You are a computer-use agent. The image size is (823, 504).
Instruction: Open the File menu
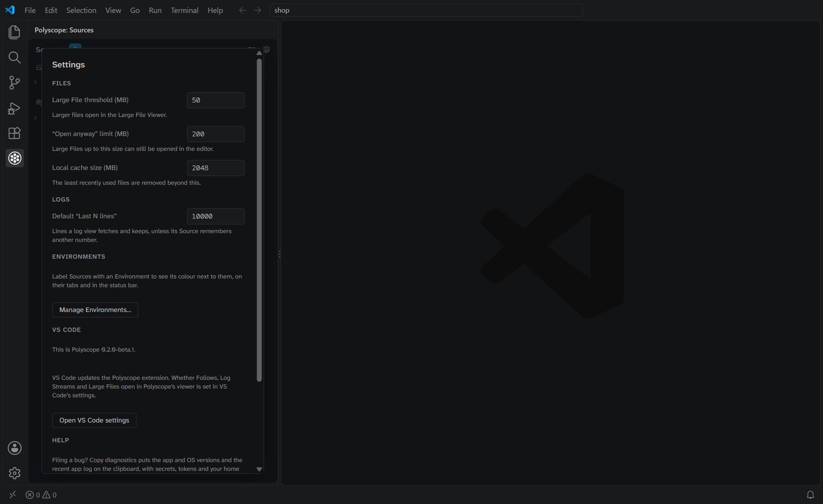30,10
